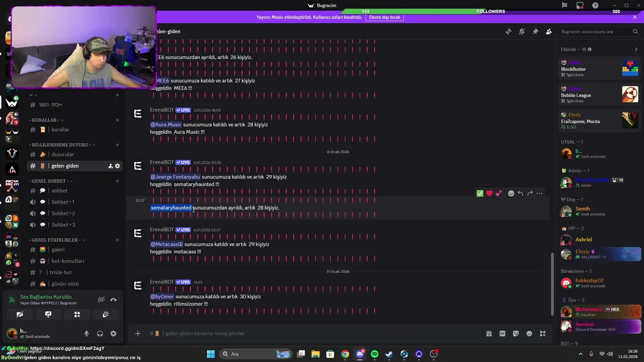Open sticker picker in message bar
The image size is (644, 362).
pyautogui.click(x=516, y=333)
